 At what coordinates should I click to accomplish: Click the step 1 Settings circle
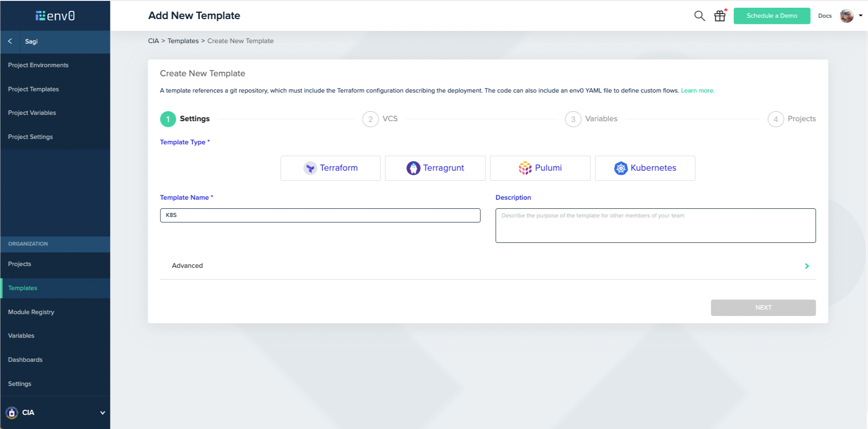[x=168, y=119]
